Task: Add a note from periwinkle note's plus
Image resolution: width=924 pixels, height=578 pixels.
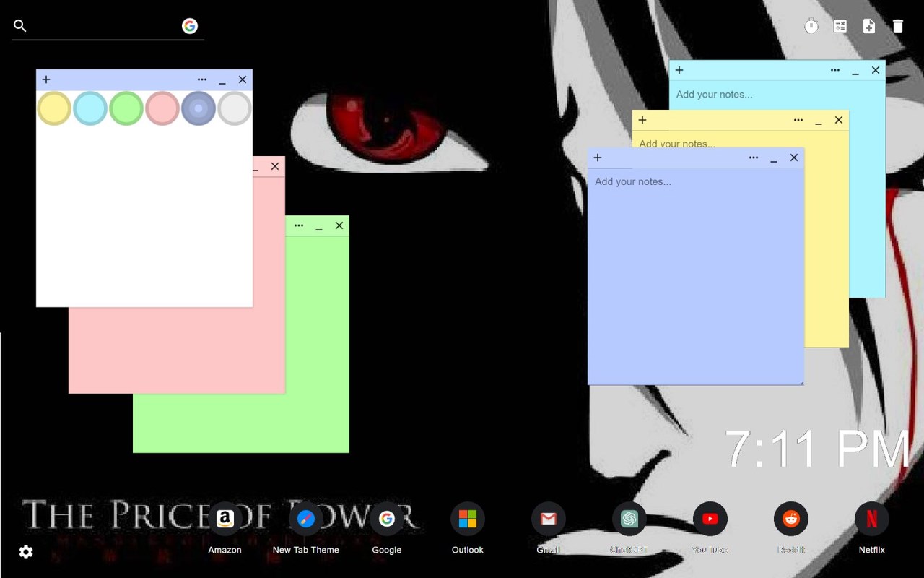Action: point(598,158)
